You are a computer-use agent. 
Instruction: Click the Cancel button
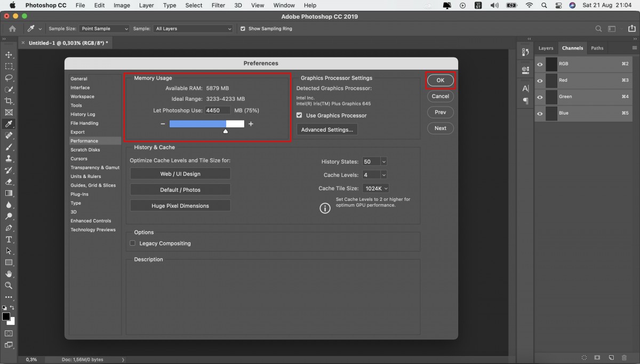point(440,96)
